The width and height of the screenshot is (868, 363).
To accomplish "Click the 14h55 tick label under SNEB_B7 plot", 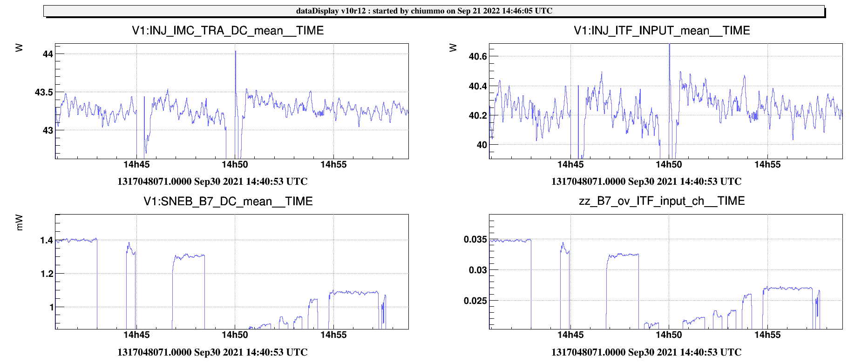I will [x=333, y=335].
